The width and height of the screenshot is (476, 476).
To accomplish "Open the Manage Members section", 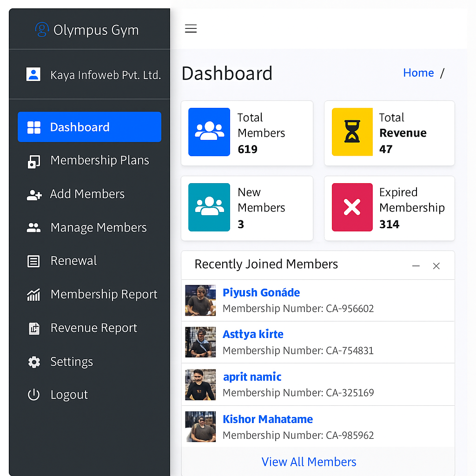I will (x=98, y=227).
